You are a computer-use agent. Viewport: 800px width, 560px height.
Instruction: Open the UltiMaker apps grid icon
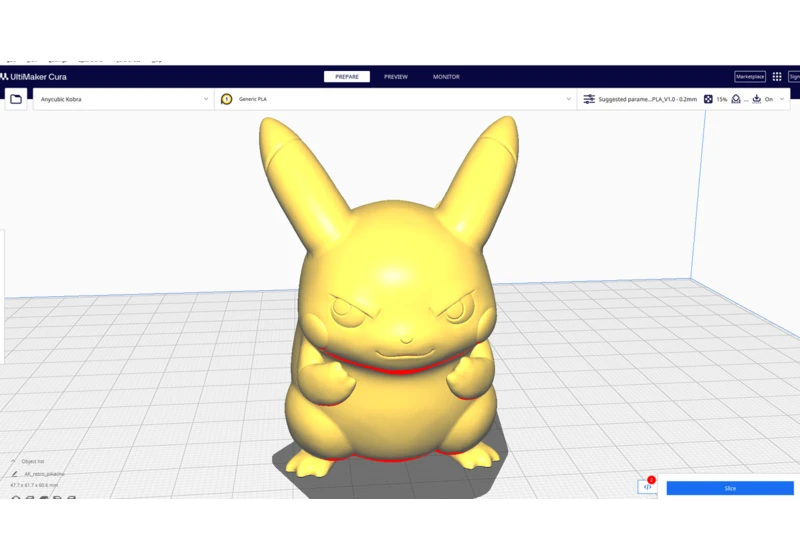pos(777,77)
